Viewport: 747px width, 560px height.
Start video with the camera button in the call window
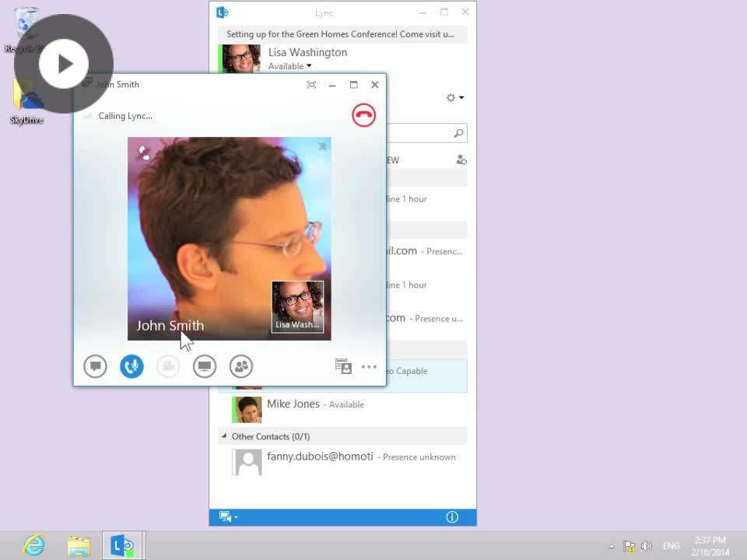coord(168,366)
